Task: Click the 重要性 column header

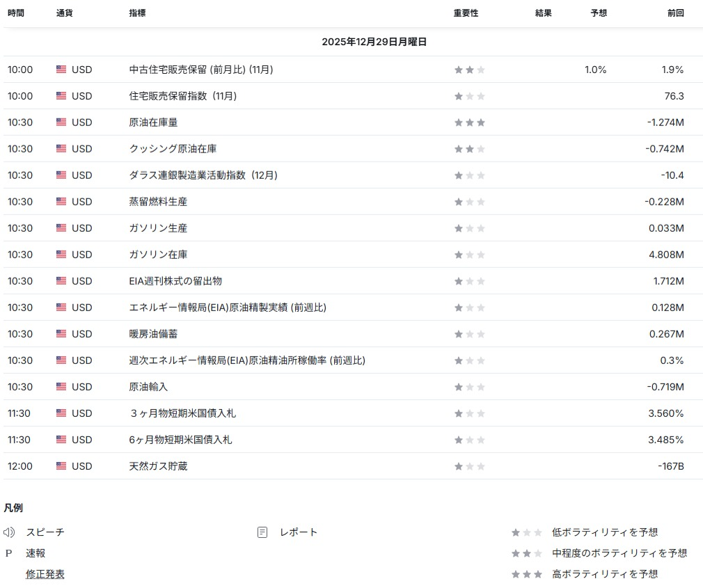Action: (466, 13)
